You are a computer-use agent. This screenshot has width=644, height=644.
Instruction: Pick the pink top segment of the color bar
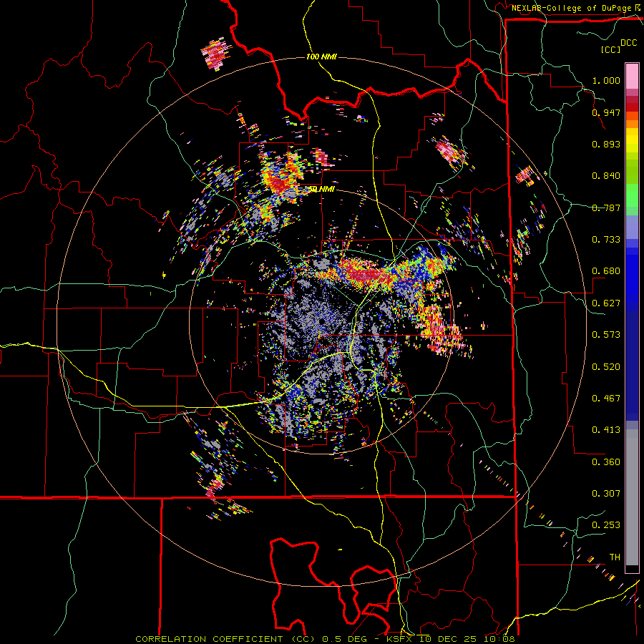[x=632, y=76]
